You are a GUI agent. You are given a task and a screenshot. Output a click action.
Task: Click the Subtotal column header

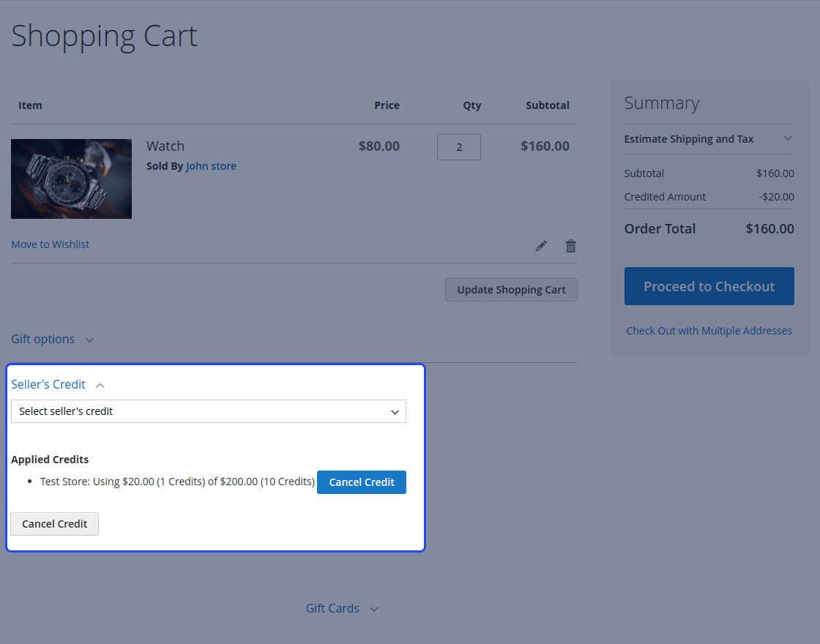[547, 105]
